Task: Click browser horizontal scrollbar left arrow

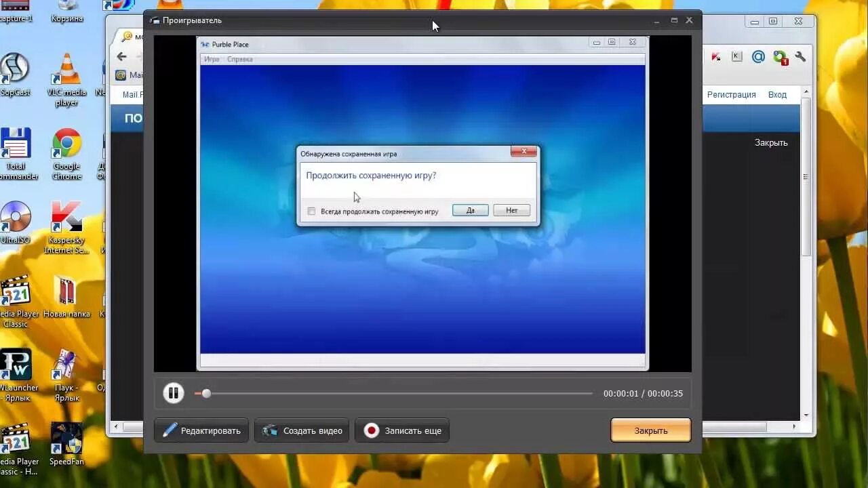Action: coord(117,427)
